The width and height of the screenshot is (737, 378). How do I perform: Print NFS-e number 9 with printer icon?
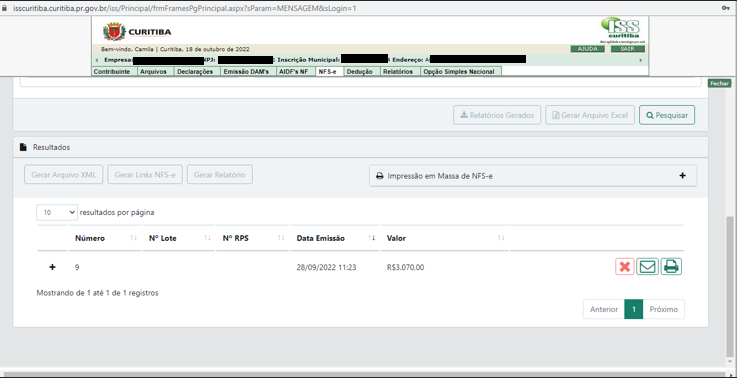(x=671, y=267)
